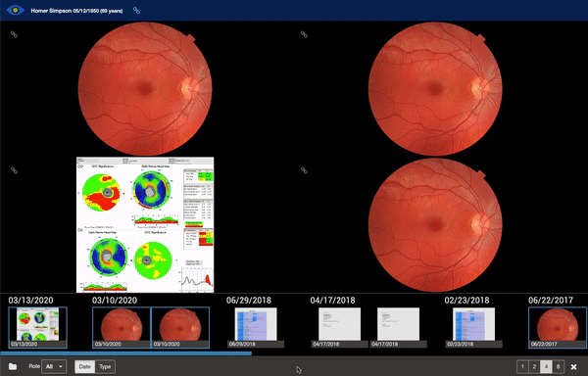This screenshot has height=376, width=588.
Task: Set layout to 8 panes
Action: 558,366
